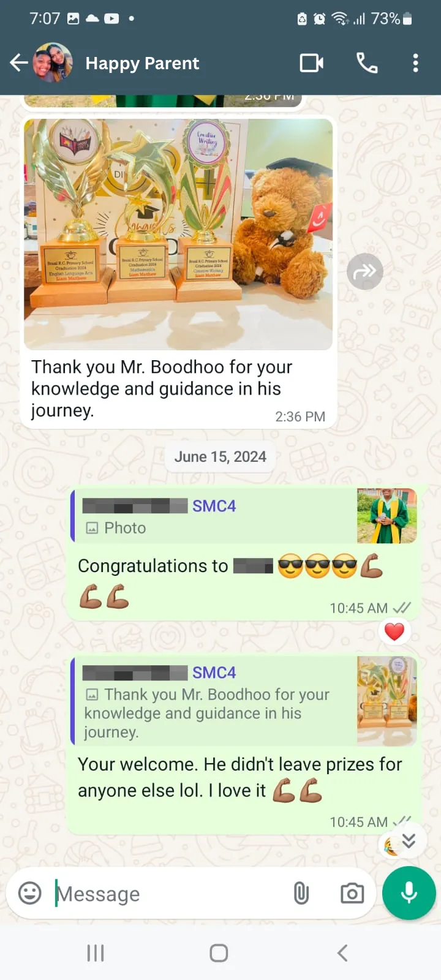Tap the red heart reaction
Image resolution: width=441 pixels, height=980 pixels.
[394, 631]
